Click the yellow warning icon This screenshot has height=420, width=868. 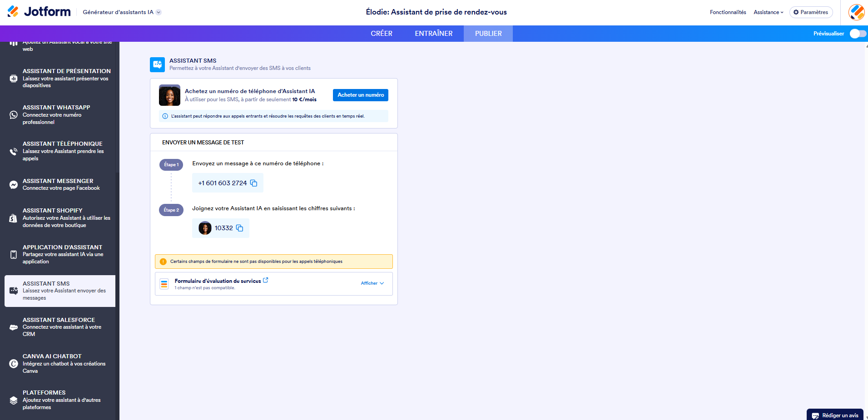[x=163, y=262]
